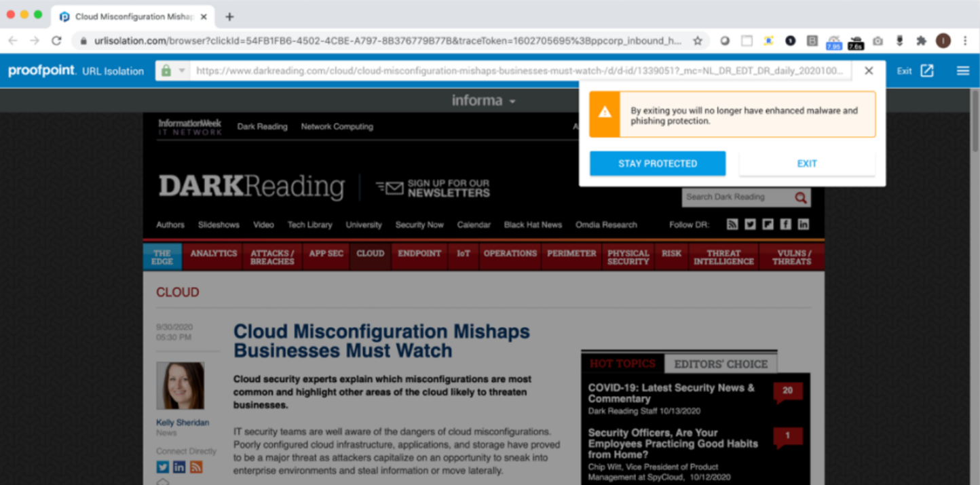Open COVID-19 Latest Security News article
This screenshot has height=485, width=980.
pyautogui.click(x=671, y=393)
